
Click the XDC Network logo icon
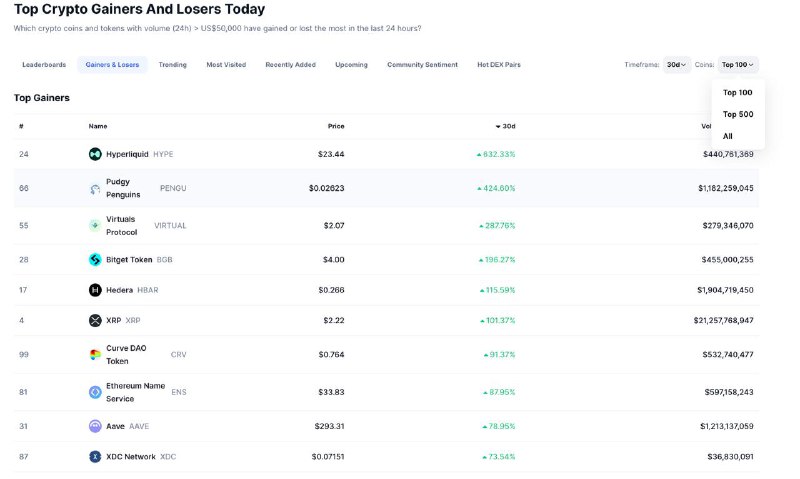(x=95, y=457)
